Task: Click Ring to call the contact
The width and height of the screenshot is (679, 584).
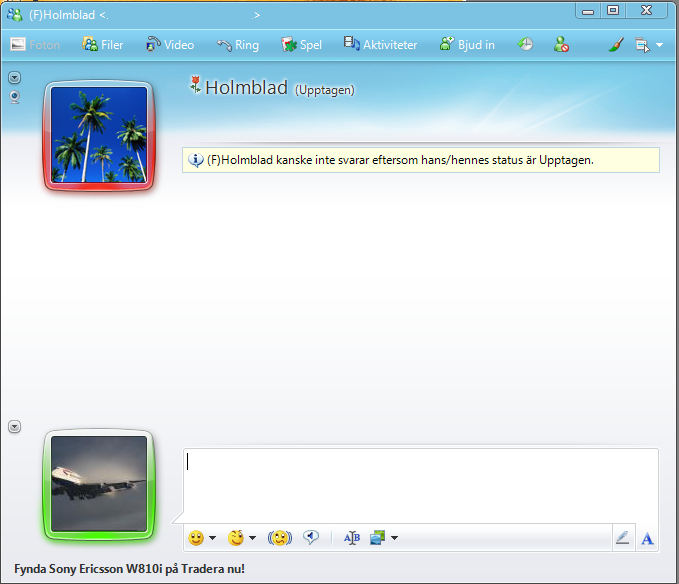Action: click(x=238, y=45)
